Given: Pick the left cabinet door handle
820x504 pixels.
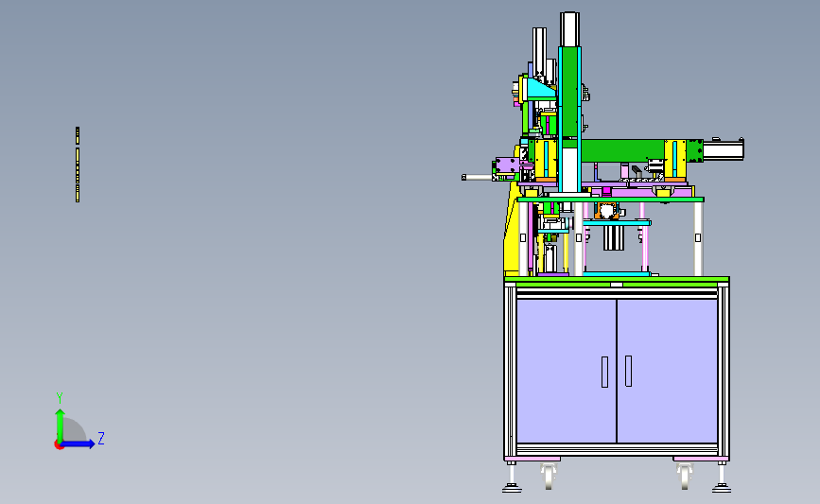Looking at the screenshot, I should (x=604, y=373).
